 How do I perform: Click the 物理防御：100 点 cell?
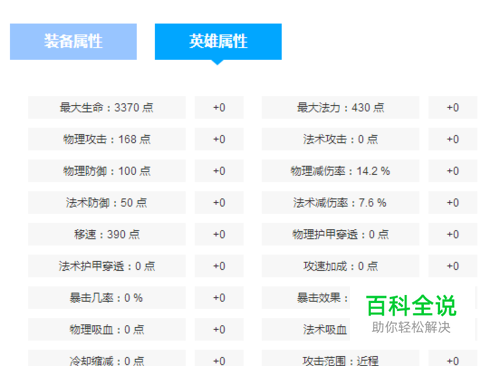click(x=107, y=171)
